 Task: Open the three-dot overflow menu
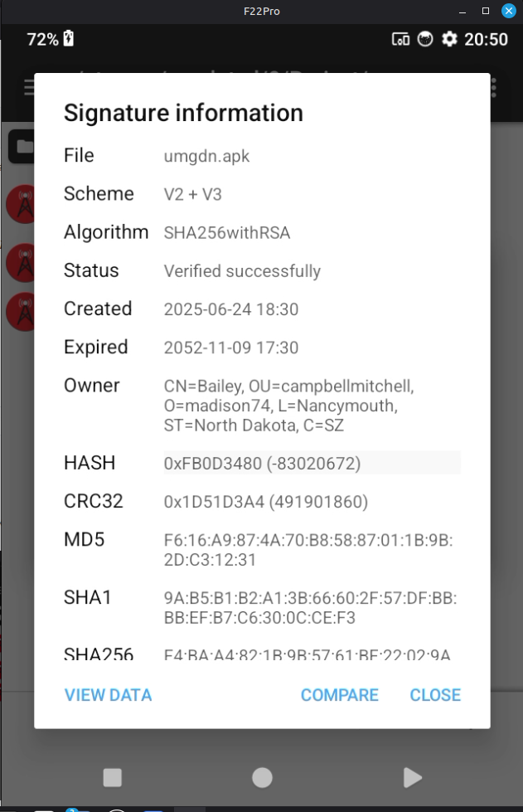tap(494, 87)
